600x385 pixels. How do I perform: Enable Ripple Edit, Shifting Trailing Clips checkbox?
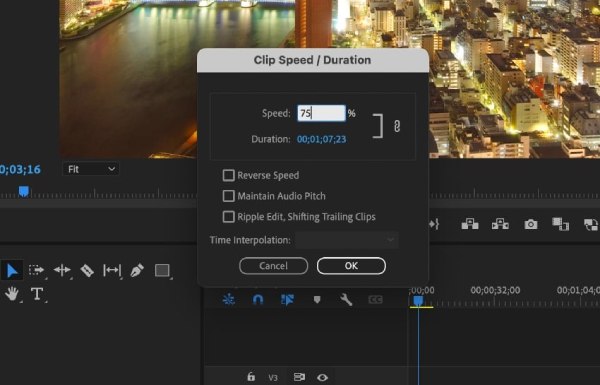228,217
